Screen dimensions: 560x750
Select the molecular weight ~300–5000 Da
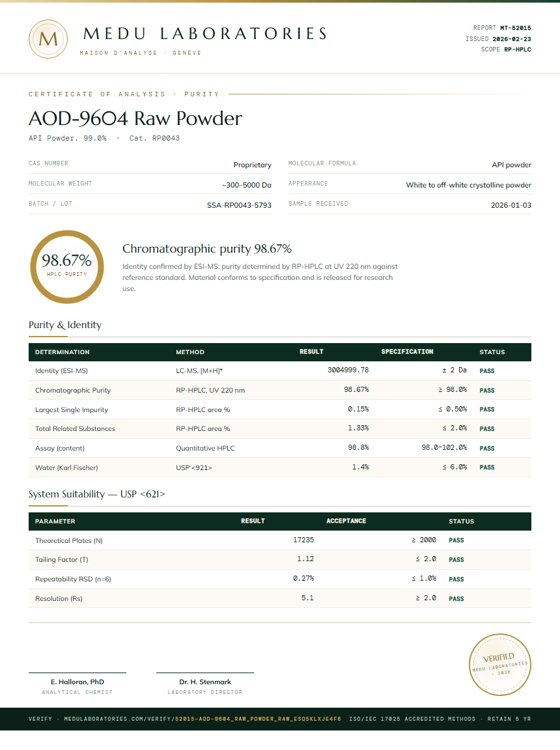[247, 185]
